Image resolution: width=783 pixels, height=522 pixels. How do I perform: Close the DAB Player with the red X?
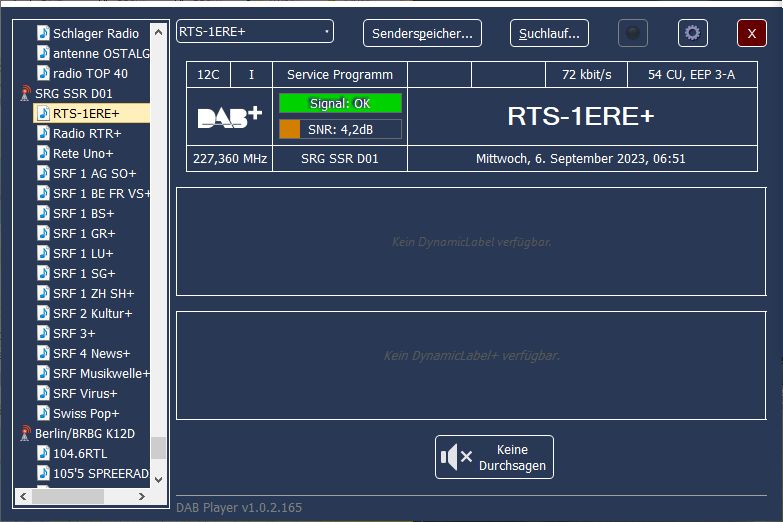point(752,33)
